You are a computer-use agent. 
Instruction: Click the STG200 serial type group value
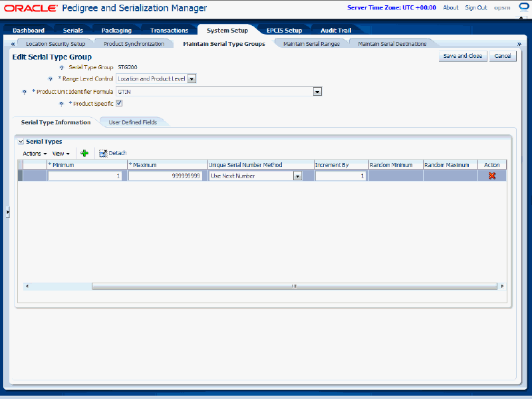(x=128, y=68)
